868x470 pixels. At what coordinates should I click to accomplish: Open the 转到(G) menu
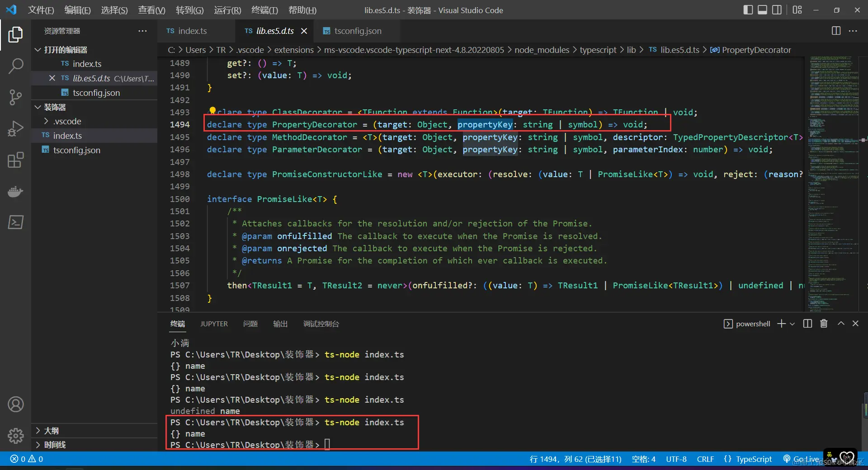(x=189, y=10)
